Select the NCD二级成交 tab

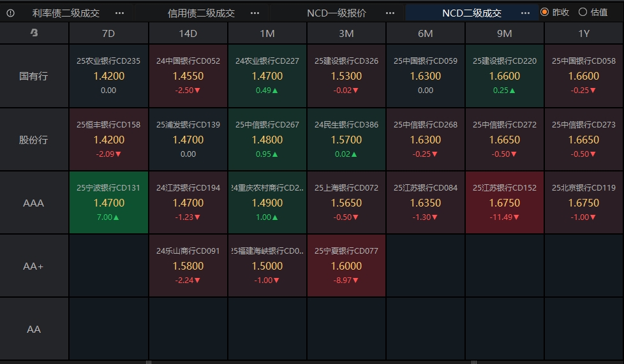(472, 13)
